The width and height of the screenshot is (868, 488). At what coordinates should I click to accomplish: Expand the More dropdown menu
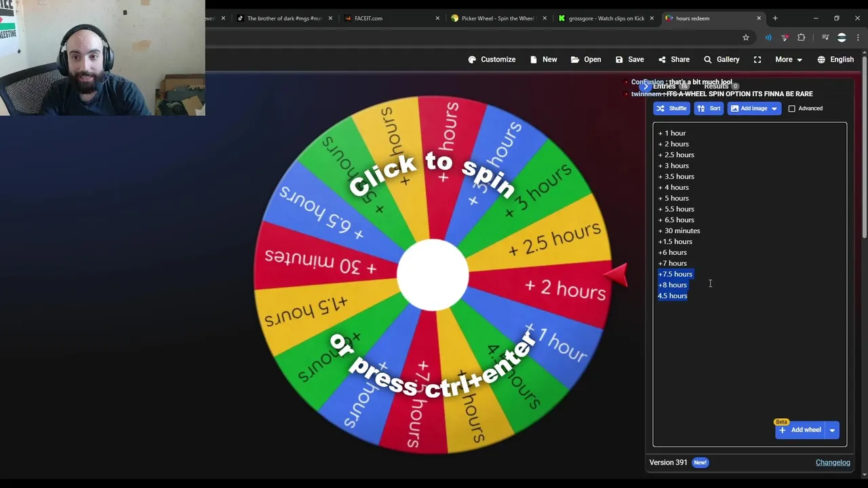pyautogui.click(x=789, y=60)
